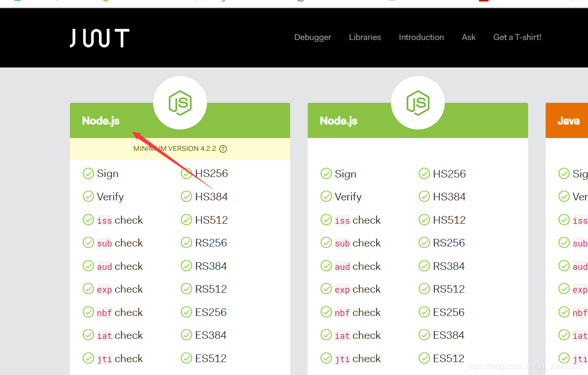588x375 pixels.
Task: Click the iss check icon in the version 4.2.2 card
Action: click(x=88, y=220)
